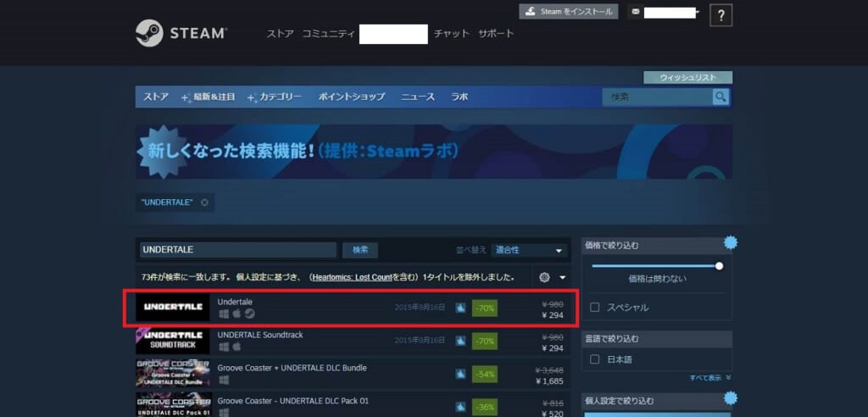Open コミュニティ in the header menu
This screenshot has width=868, height=417.
point(328,33)
